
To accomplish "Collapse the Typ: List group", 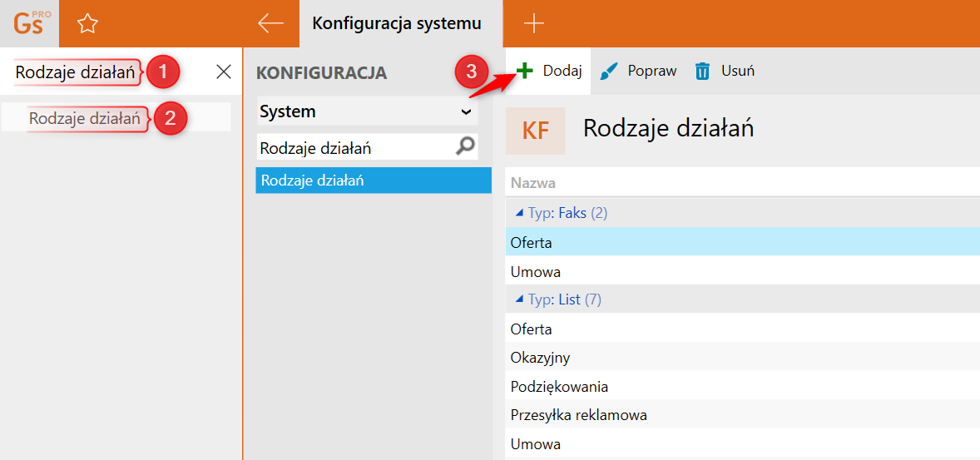I will (x=519, y=299).
